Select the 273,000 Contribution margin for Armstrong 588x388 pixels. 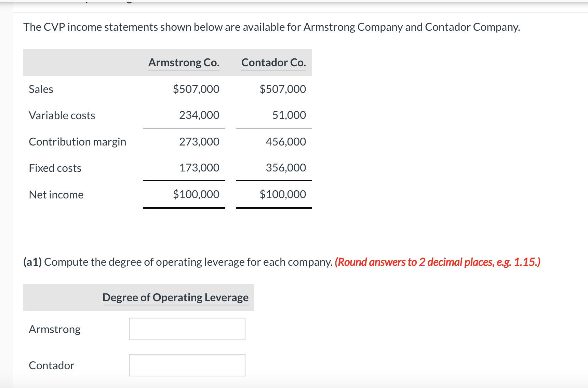(x=199, y=141)
